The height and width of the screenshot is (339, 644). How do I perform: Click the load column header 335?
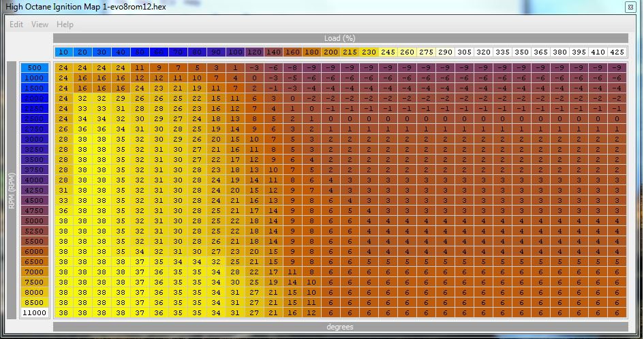click(503, 52)
